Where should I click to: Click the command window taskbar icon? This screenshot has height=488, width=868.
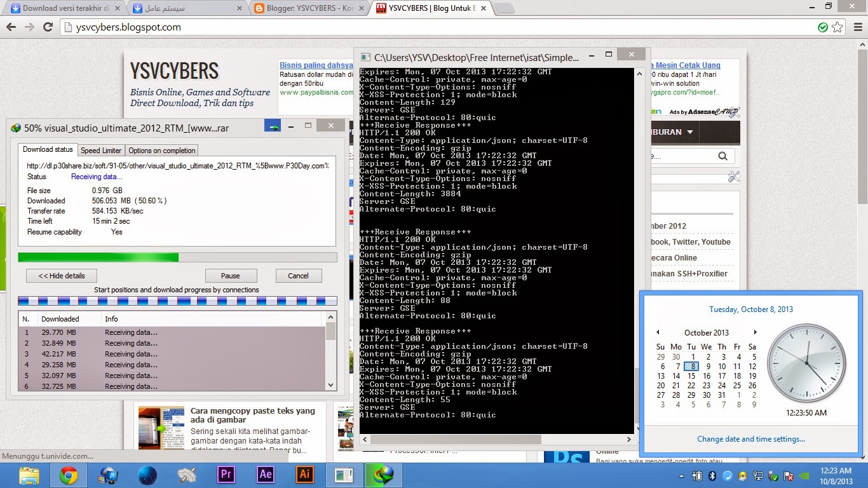(x=344, y=475)
